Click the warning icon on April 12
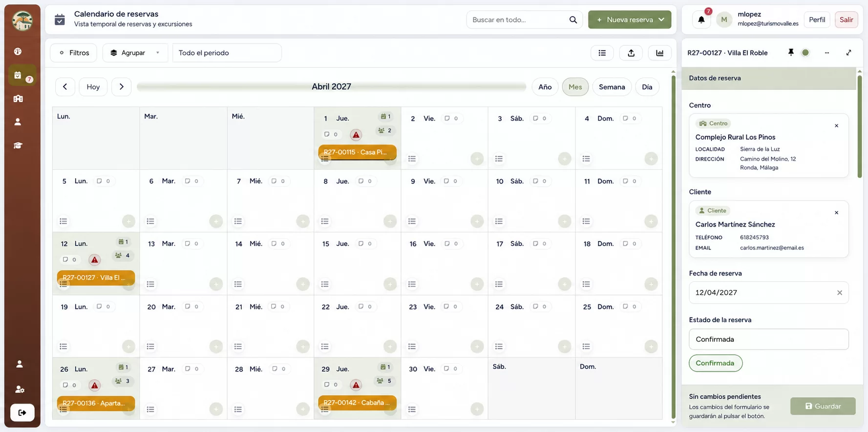The width and height of the screenshot is (868, 432). tap(95, 260)
